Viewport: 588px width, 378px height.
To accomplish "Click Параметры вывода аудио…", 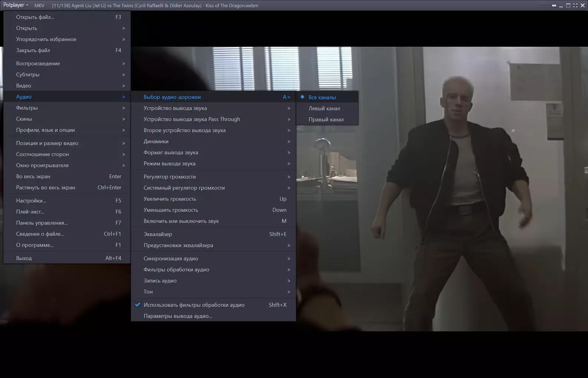I will coord(213,316).
